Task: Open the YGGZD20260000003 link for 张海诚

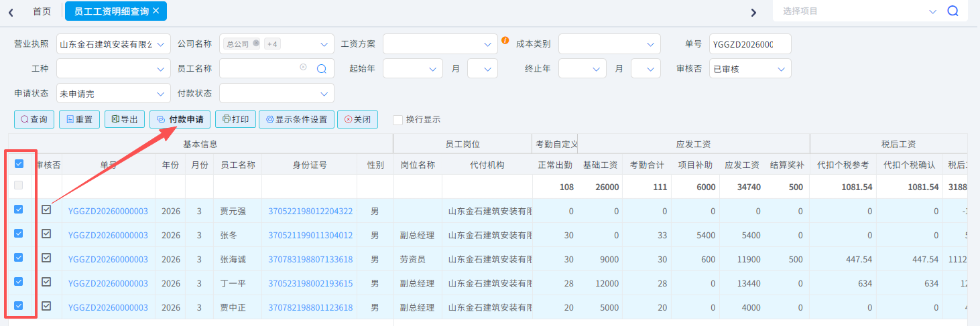Action: pos(108,259)
